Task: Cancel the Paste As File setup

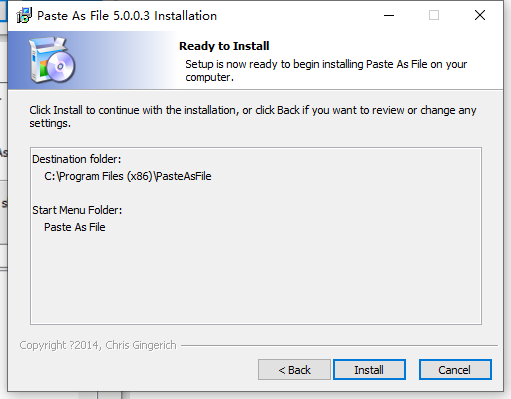Action: coord(455,369)
